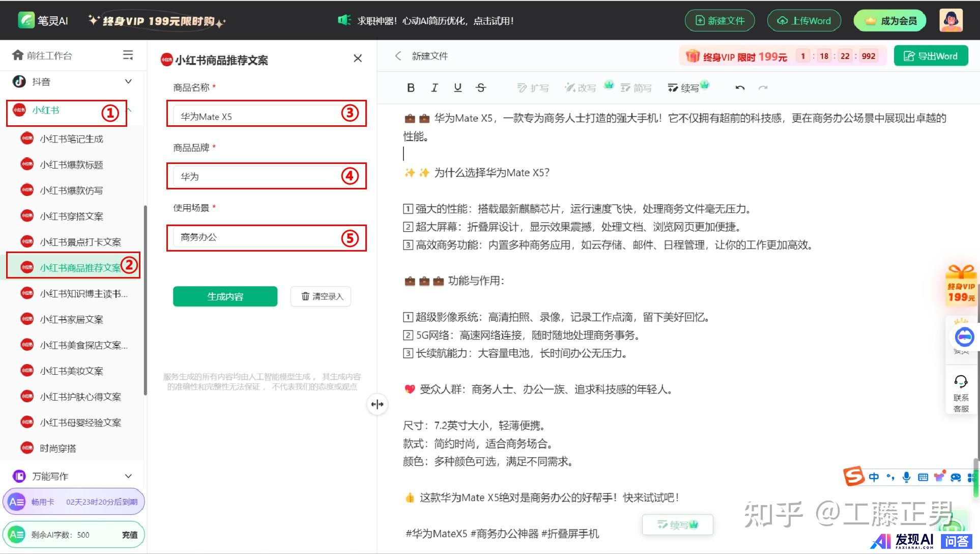
Task: Click the 笔灵AI logo
Action: click(43, 20)
